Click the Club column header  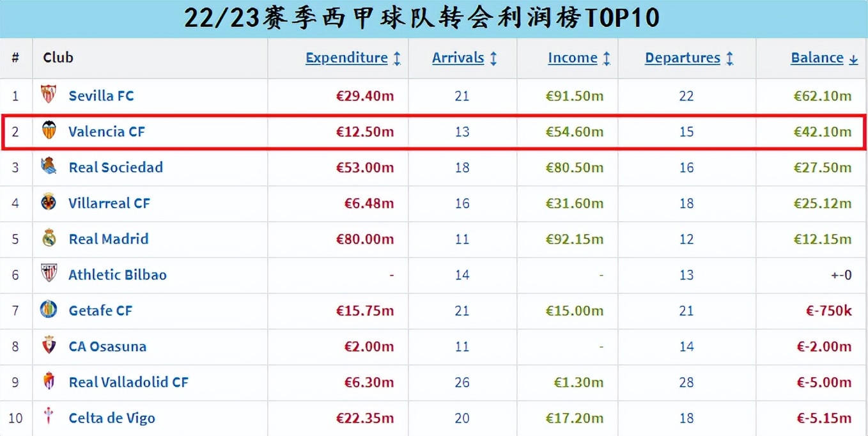click(58, 58)
